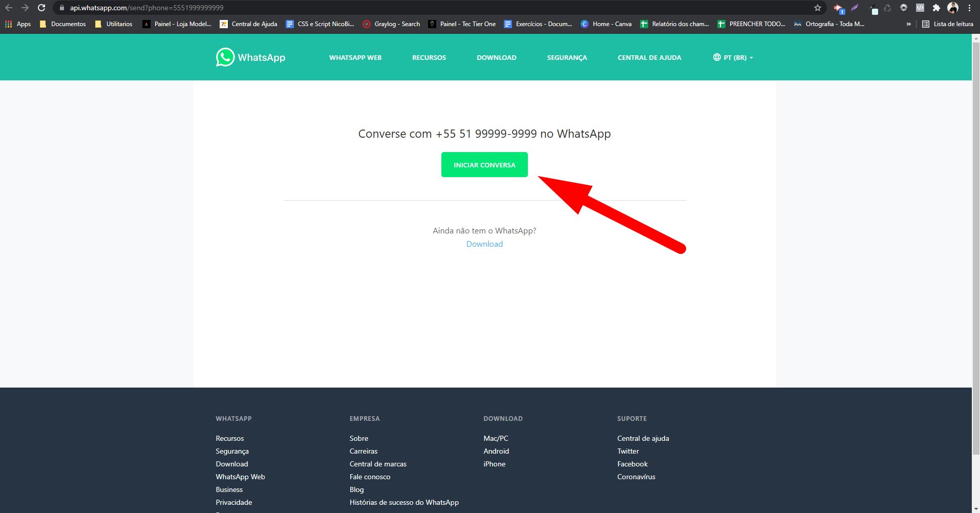Go back to the previous browser page
Image resolution: width=980 pixels, height=513 pixels.
pyautogui.click(x=9, y=8)
